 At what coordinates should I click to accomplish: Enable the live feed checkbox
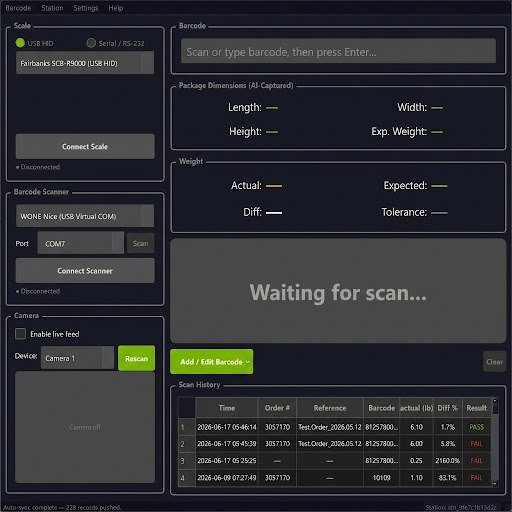pyautogui.click(x=21, y=334)
